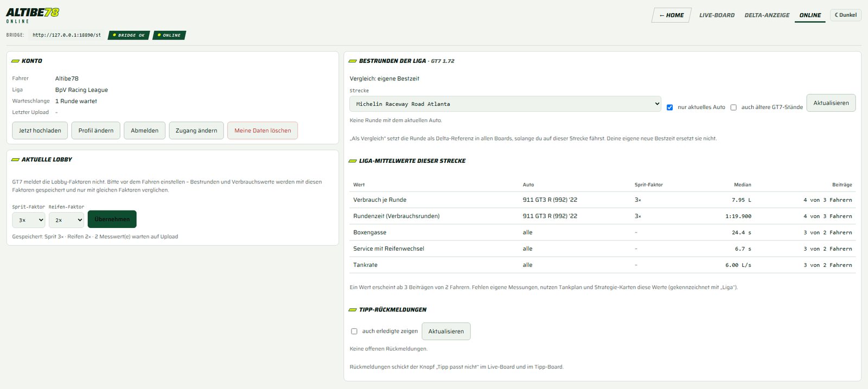Click the median value 7.95 L
The height and width of the screenshot is (389, 868).
(x=742, y=200)
